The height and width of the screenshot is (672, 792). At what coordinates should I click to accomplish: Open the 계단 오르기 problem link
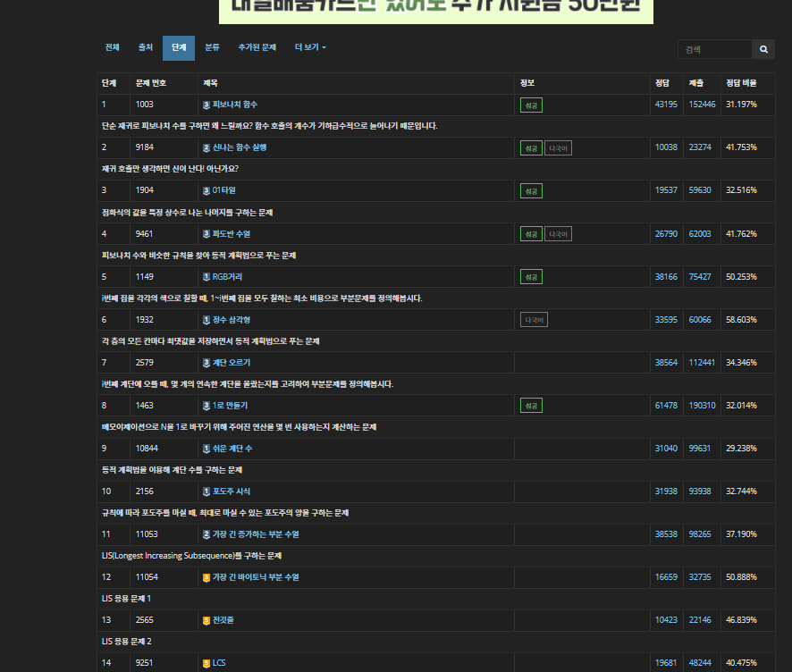click(x=232, y=363)
